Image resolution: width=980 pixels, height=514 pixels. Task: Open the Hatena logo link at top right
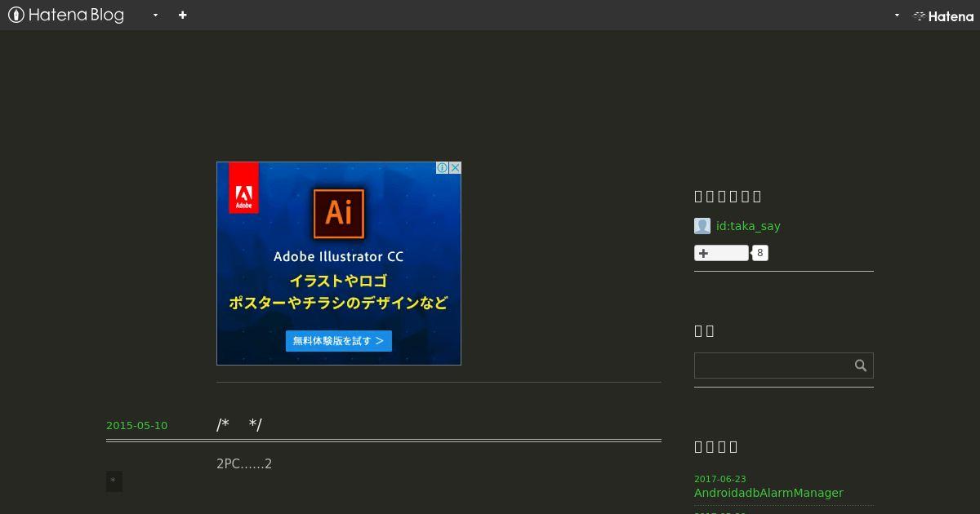943,16
